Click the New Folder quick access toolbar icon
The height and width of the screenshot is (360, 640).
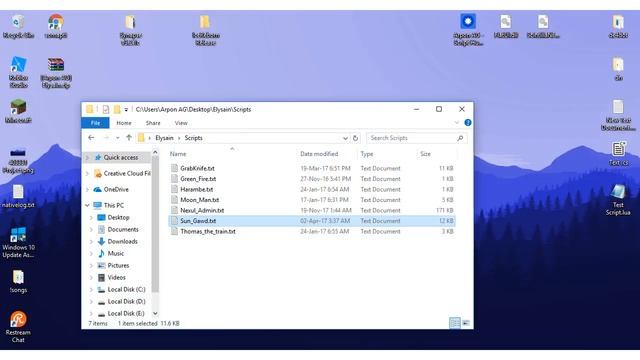[x=117, y=109]
